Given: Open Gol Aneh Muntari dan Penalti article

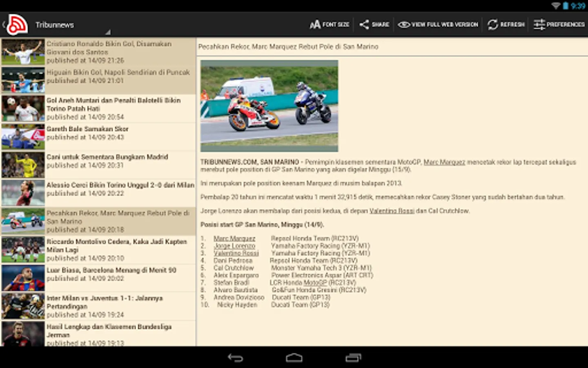Looking at the screenshot, I should (98, 108).
